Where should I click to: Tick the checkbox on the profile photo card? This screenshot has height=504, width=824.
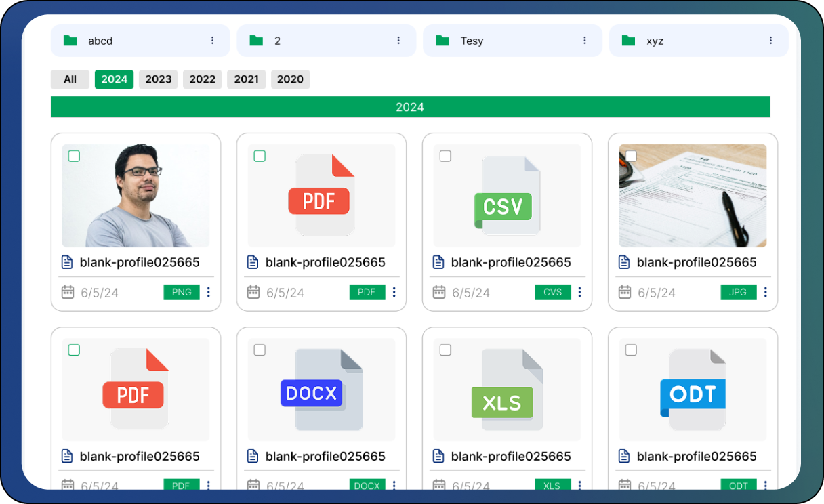(x=74, y=156)
